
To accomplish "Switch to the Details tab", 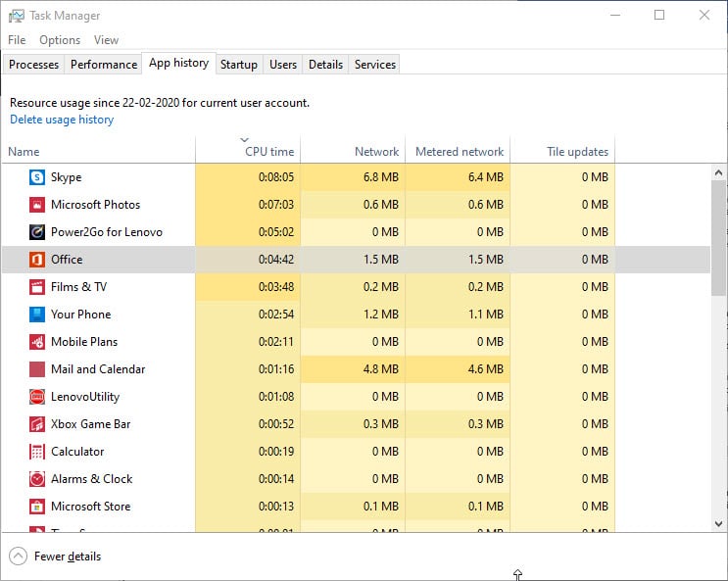I will coord(325,65).
